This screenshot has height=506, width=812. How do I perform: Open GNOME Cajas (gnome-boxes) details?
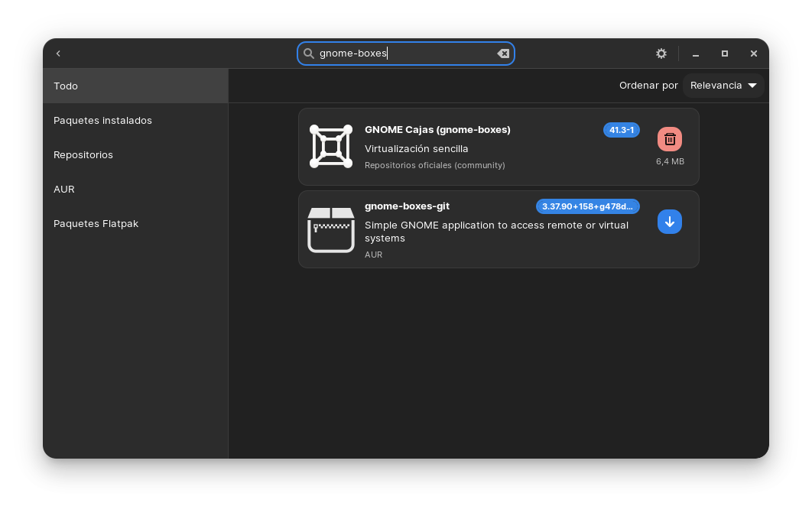[437, 130]
